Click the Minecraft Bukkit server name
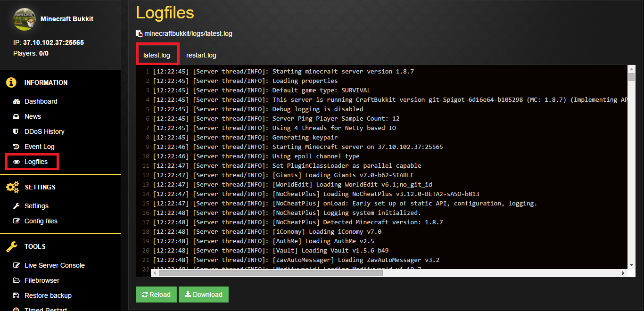Image resolution: width=644 pixels, height=311 pixels. 67,19
